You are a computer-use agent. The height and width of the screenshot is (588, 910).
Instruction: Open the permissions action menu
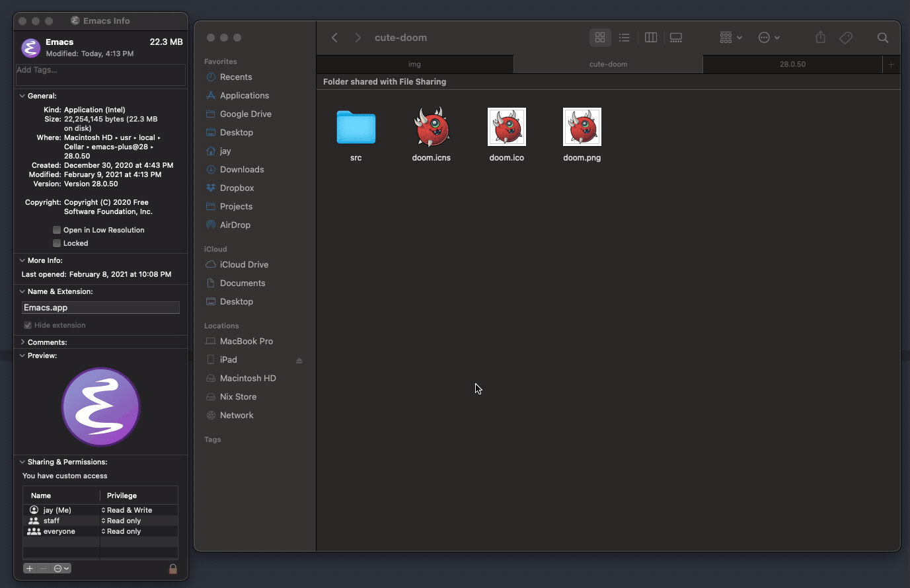coord(61,568)
